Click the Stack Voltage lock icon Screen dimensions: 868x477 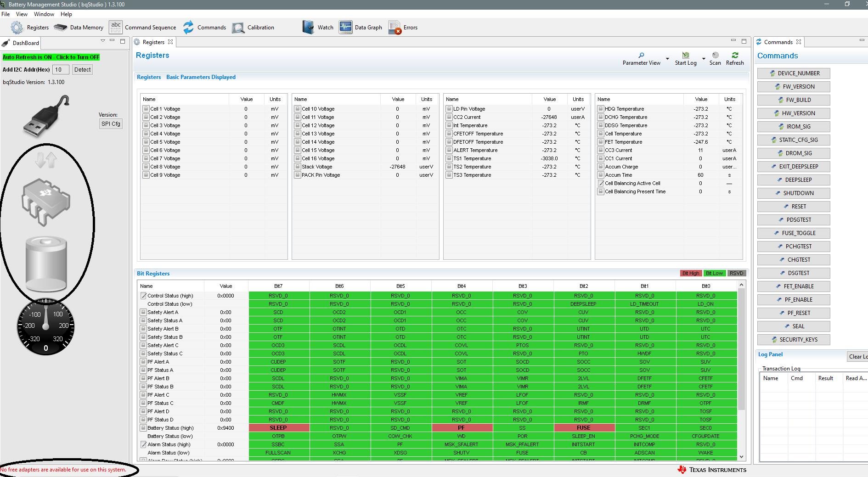297,167
